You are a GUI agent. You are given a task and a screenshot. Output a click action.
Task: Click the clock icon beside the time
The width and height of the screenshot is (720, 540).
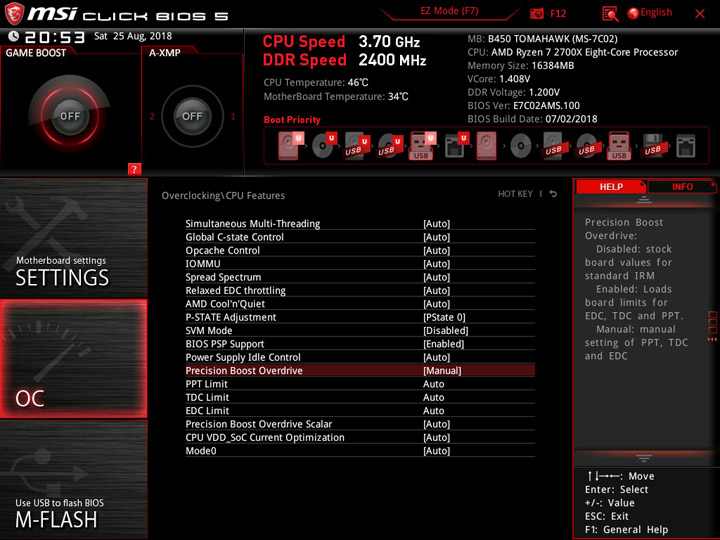pos(13,36)
